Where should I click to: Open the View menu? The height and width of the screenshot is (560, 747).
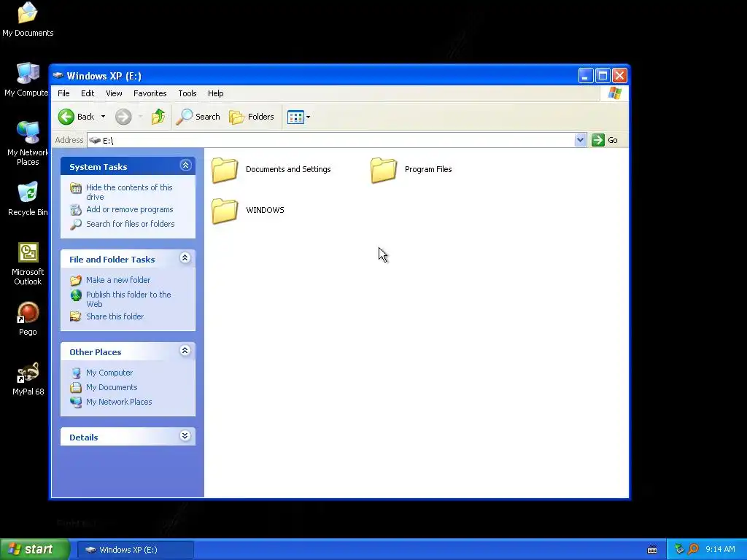coord(114,93)
